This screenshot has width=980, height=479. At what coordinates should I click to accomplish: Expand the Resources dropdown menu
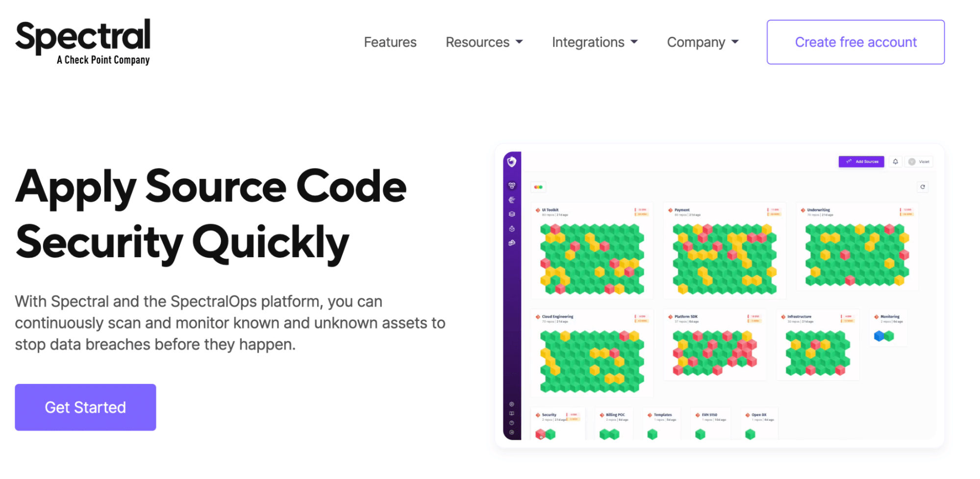click(x=484, y=42)
